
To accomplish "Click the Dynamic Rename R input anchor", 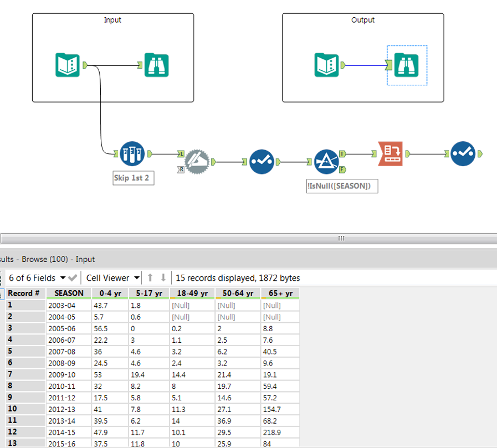I will click(x=181, y=169).
